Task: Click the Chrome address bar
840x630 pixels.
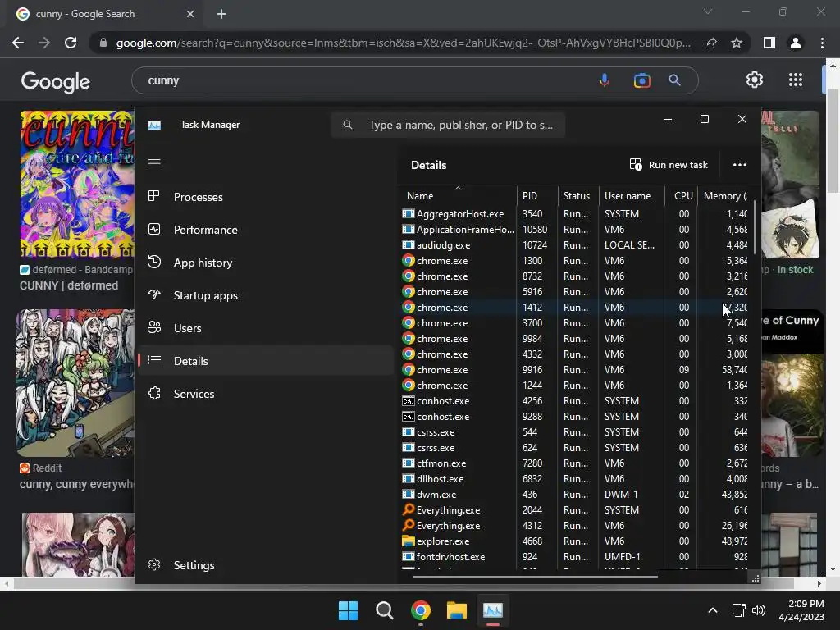Action: tap(403, 43)
